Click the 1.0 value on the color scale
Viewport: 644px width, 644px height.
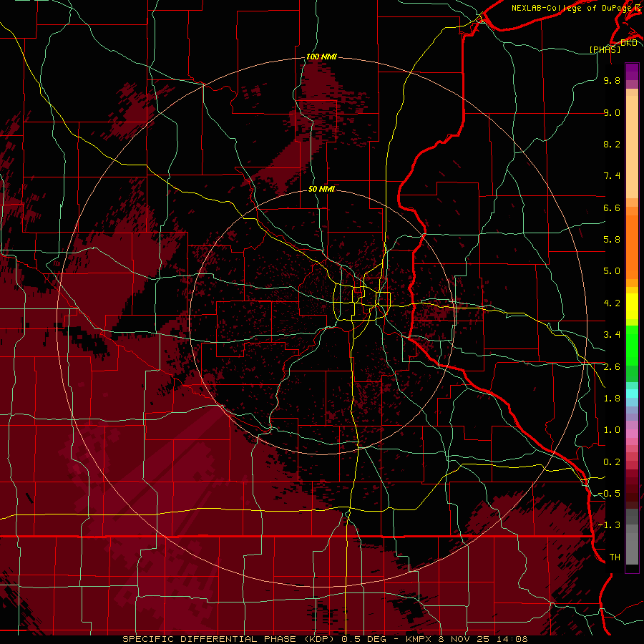click(x=612, y=430)
